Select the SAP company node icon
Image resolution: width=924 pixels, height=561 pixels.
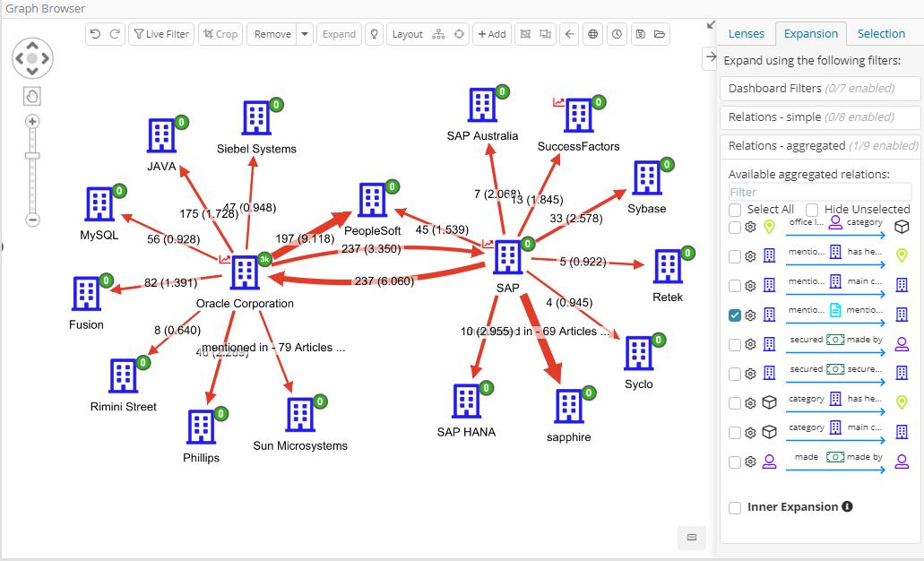pyautogui.click(x=507, y=257)
